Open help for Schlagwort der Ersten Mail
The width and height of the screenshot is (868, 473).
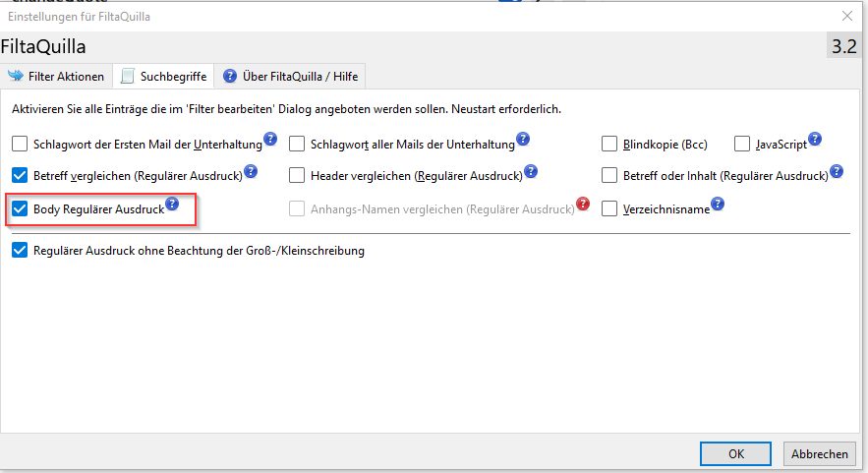pyautogui.click(x=270, y=139)
